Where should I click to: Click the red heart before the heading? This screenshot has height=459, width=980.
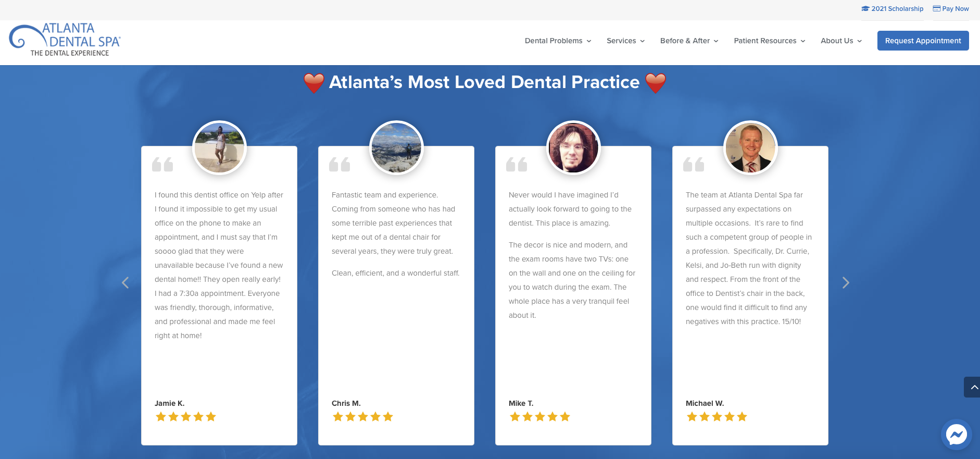(x=314, y=83)
